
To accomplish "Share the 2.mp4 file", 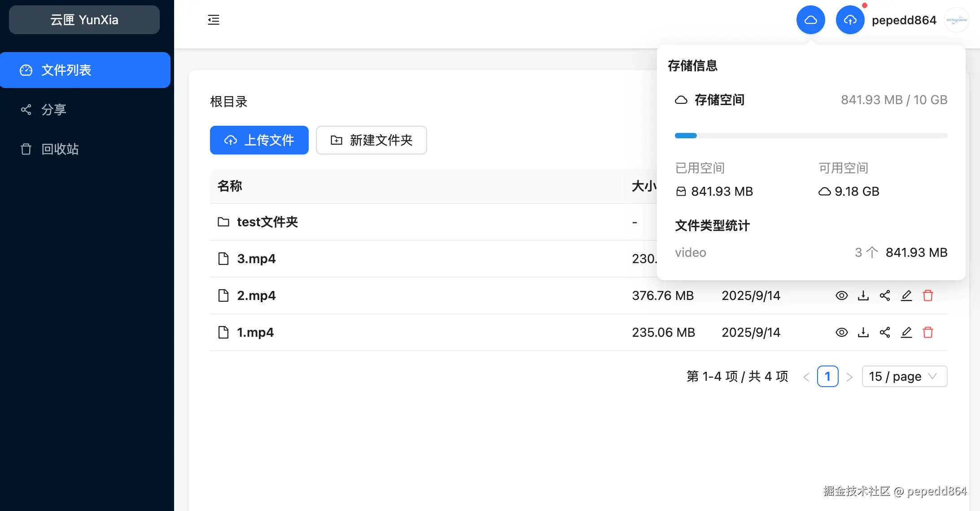I will click(x=884, y=295).
